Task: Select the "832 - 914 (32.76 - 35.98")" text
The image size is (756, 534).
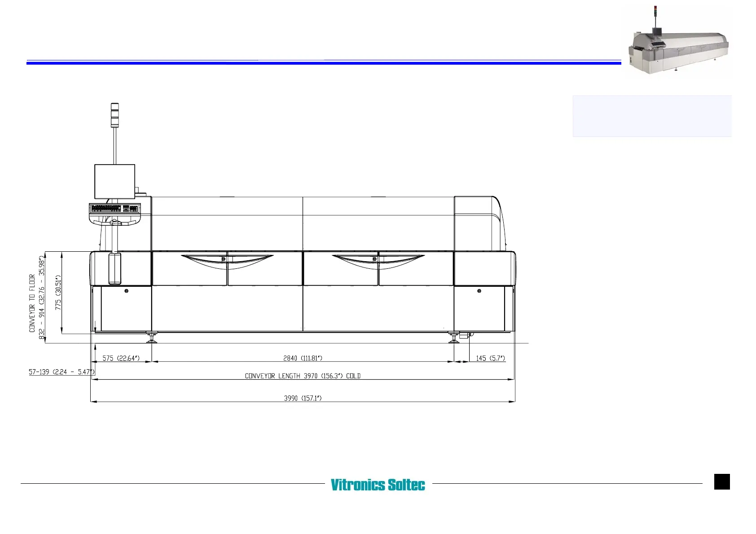Action: pyautogui.click(x=42, y=298)
